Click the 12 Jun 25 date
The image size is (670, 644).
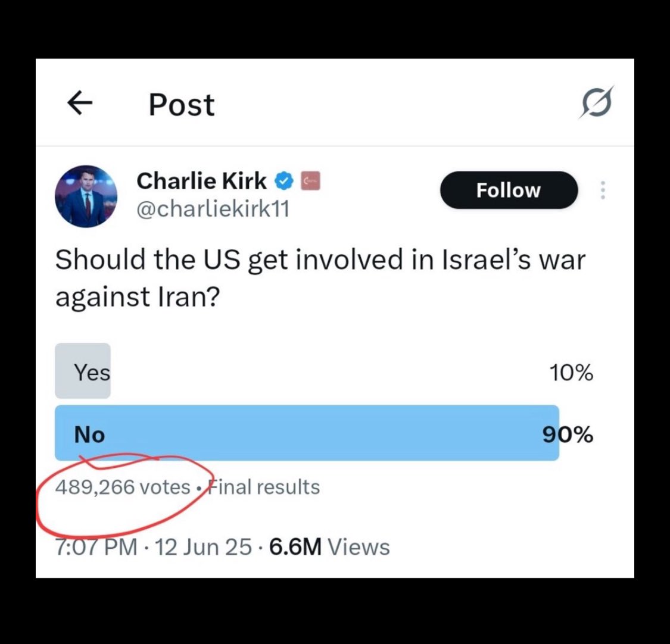point(203,547)
